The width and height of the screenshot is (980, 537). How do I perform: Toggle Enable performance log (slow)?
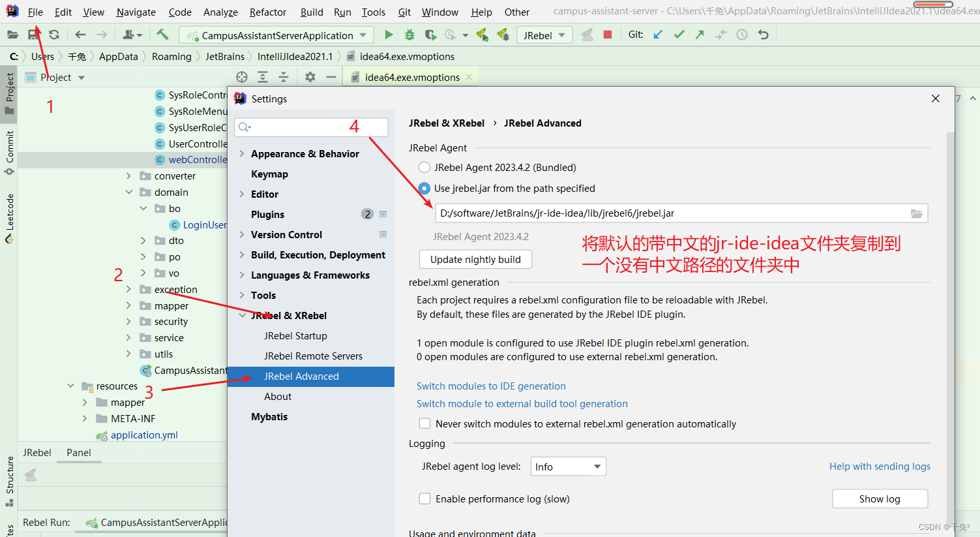(424, 499)
